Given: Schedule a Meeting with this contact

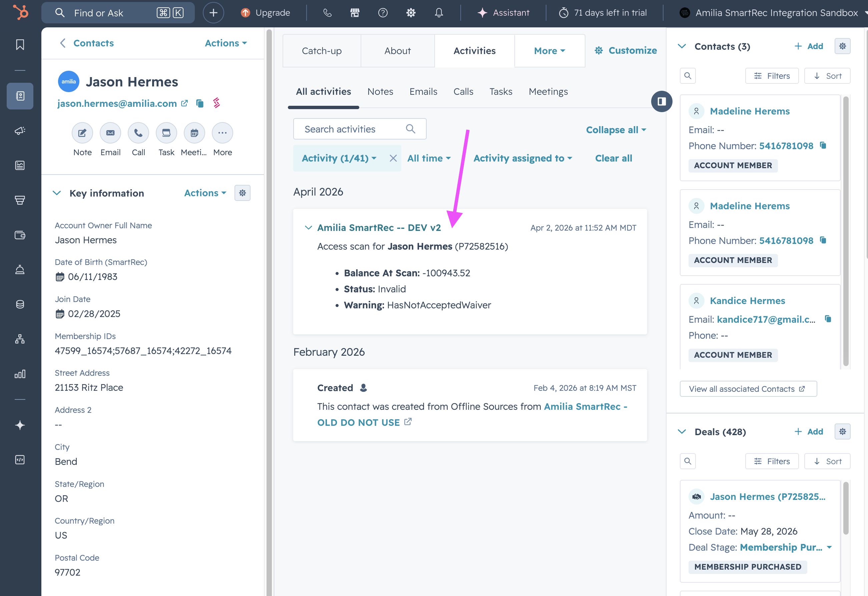Looking at the screenshot, I should [x=194, y=133].
